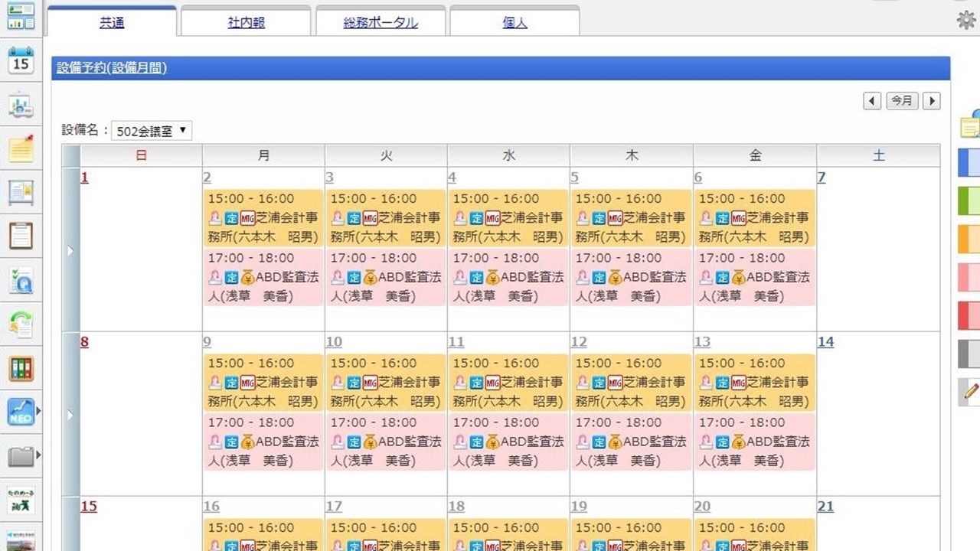
Task: Click the 土 weekday column header
Action: 878,155
